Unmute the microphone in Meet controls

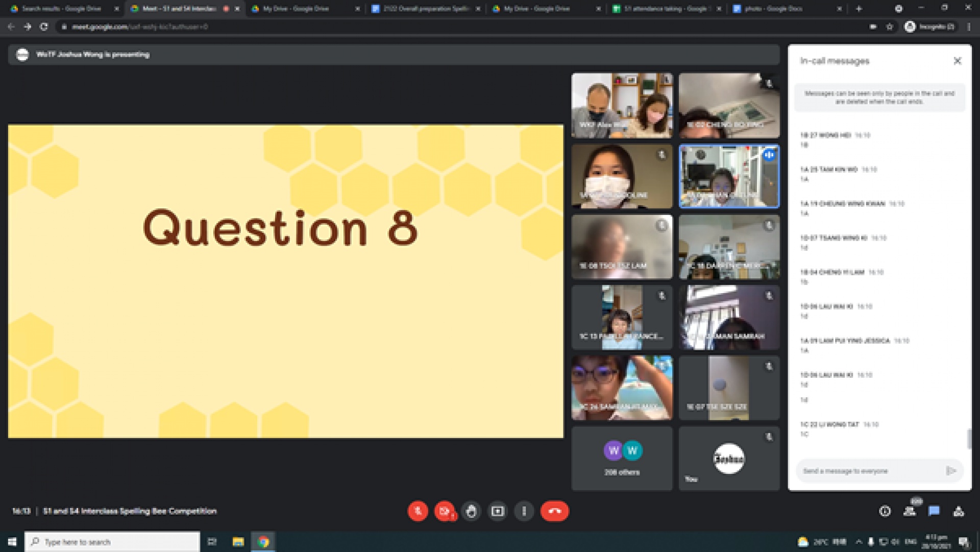(x=418, y=511)
